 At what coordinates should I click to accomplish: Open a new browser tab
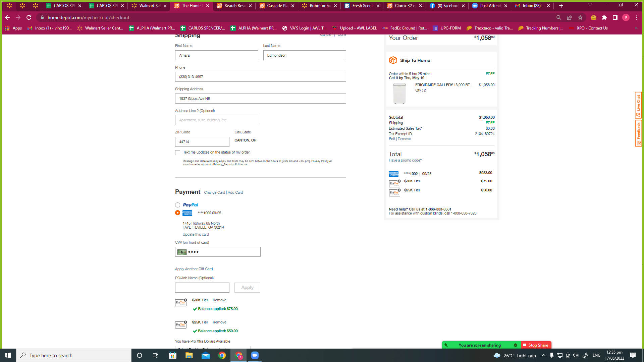(561, 6)
